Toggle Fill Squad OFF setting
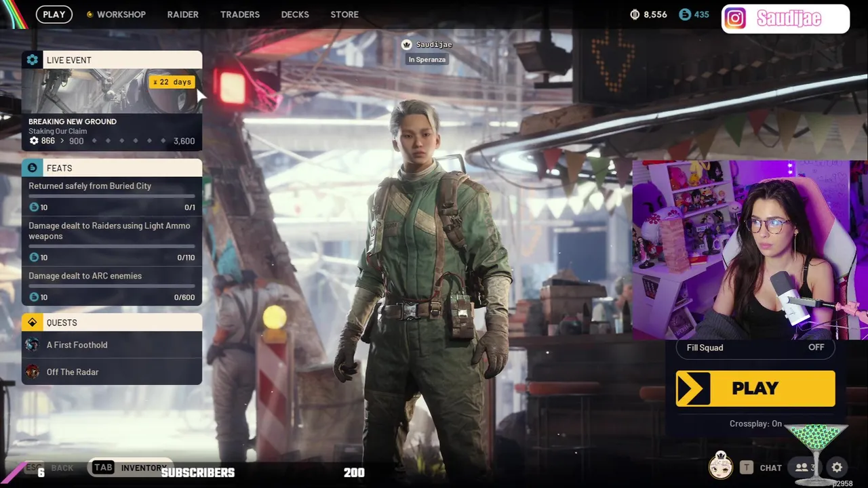 pos(755,347)
